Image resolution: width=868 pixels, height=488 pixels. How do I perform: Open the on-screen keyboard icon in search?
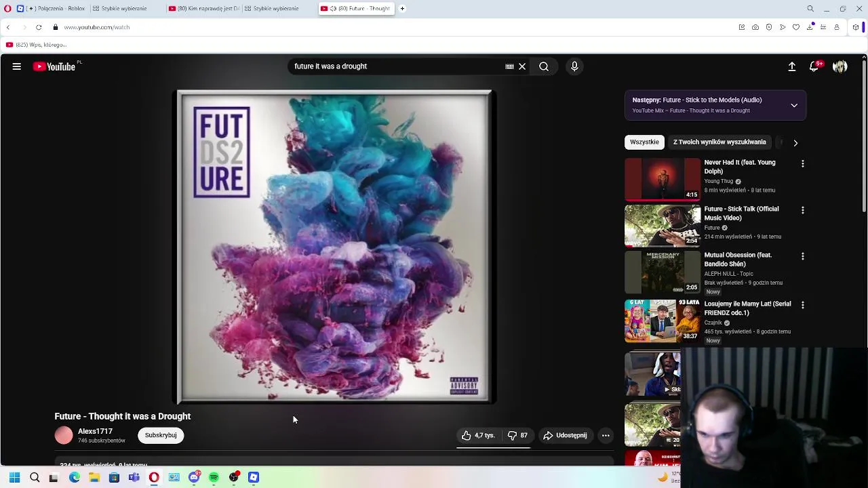(509, 66)
